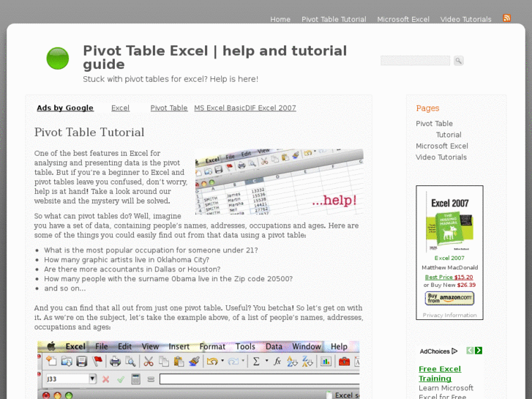532x399 pixels.
Task: Click the Sort A to Z icon
Action: 292,362
